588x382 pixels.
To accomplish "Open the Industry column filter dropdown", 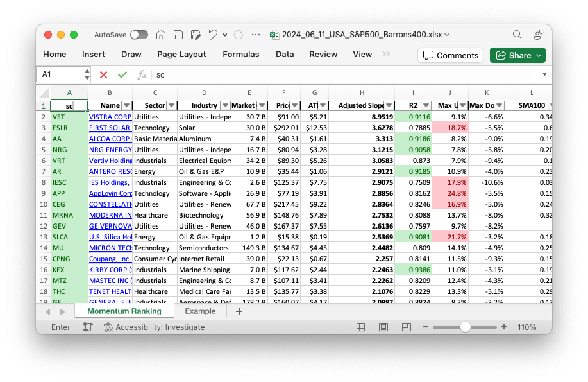I will click(x=224, y=105).
